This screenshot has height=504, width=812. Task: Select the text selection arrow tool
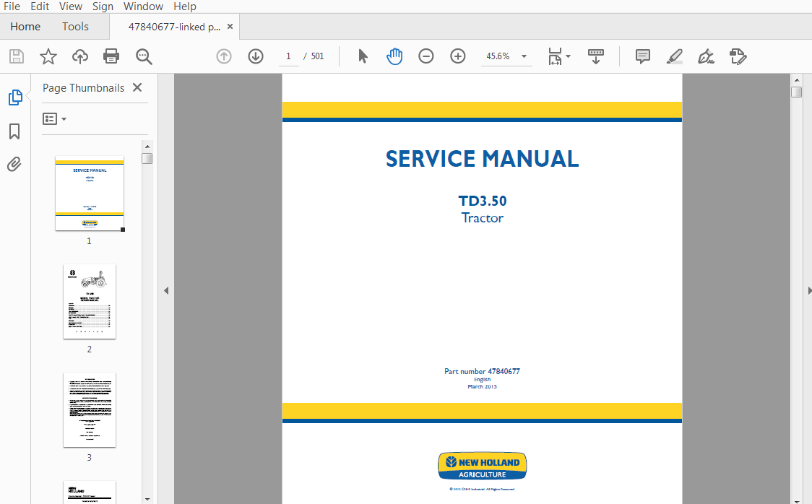click(x=363, y=56)
